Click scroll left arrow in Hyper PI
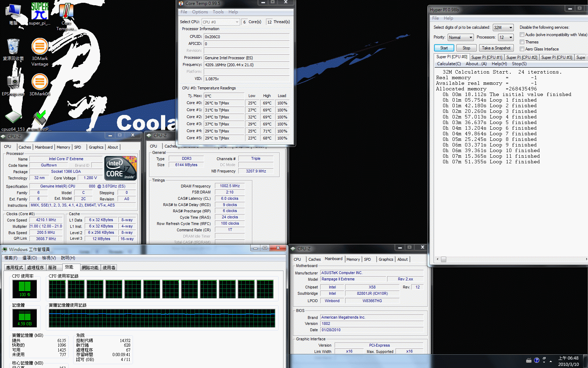Screen dimensions: 588x368 [437, 259]
